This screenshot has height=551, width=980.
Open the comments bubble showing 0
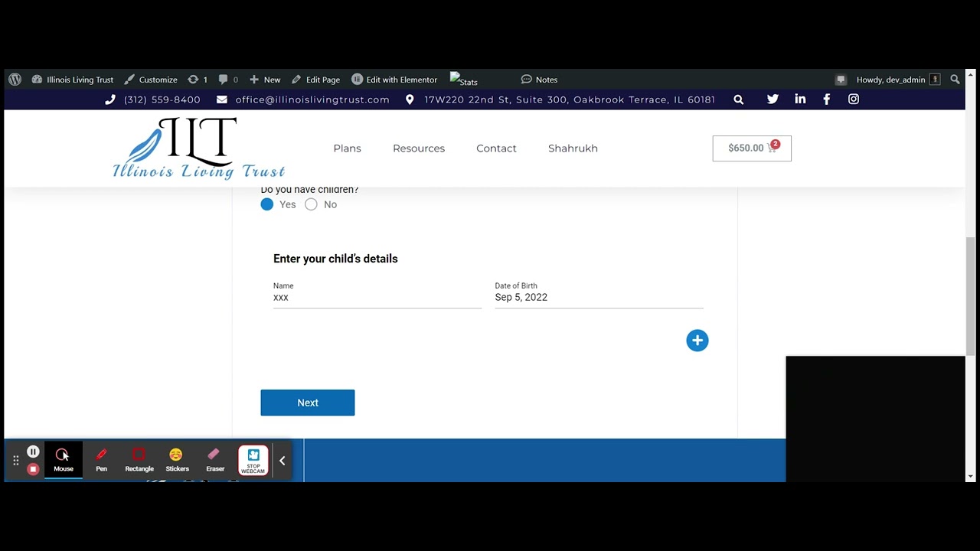tap(228, 80)
